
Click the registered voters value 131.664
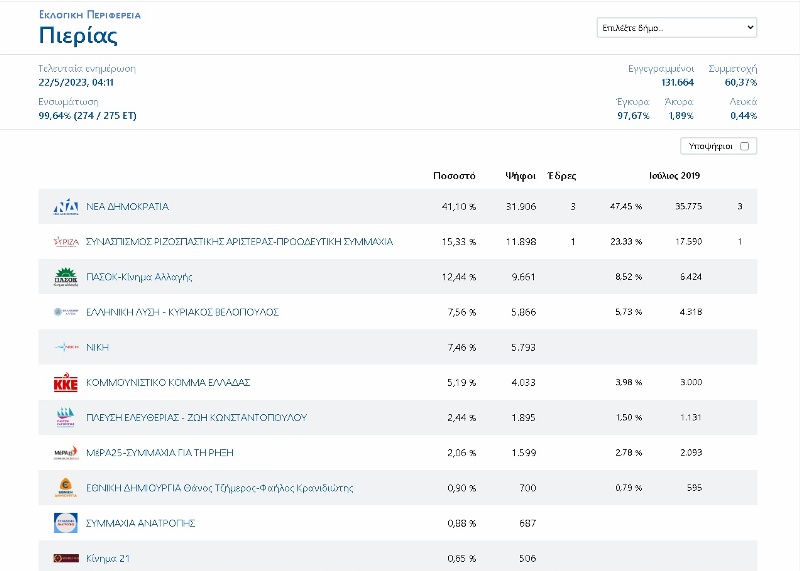pyautogui.click(x=678, y=83)
